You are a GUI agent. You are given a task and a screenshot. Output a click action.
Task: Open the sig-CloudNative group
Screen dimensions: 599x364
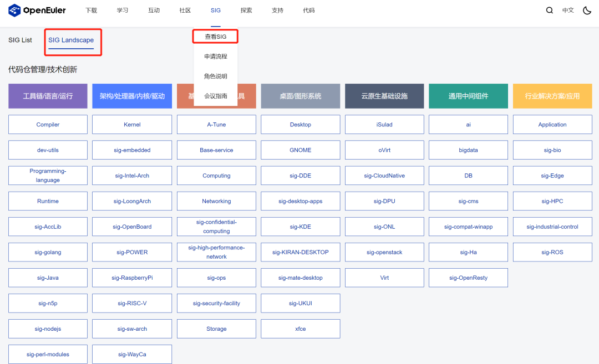pos(384,175)
